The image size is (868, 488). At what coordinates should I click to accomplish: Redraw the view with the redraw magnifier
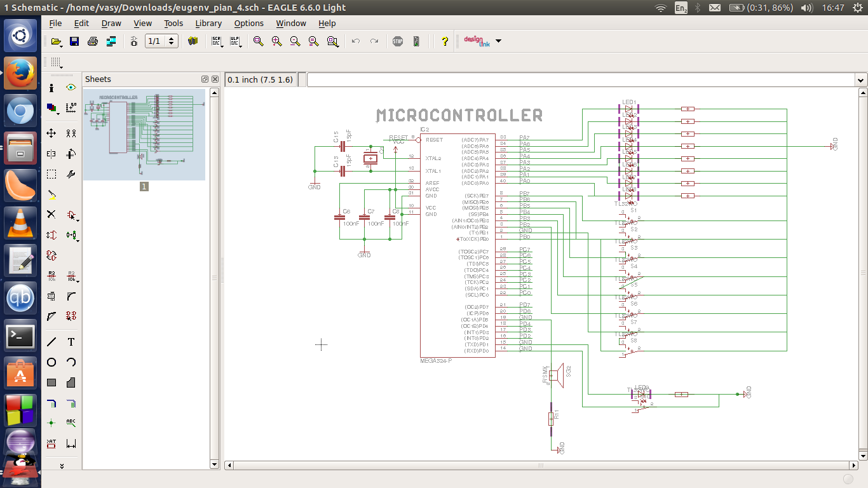point(313,41)
